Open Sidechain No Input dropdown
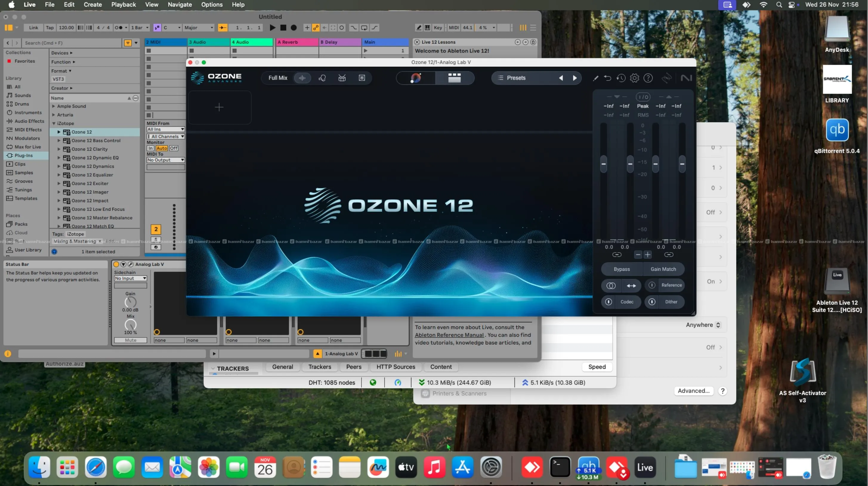Image resolution: width=868 pixels, height=486 pixels. (130, 278)
